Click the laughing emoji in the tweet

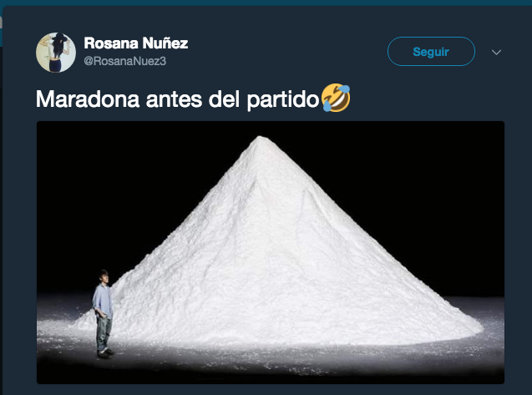point(336,98)
